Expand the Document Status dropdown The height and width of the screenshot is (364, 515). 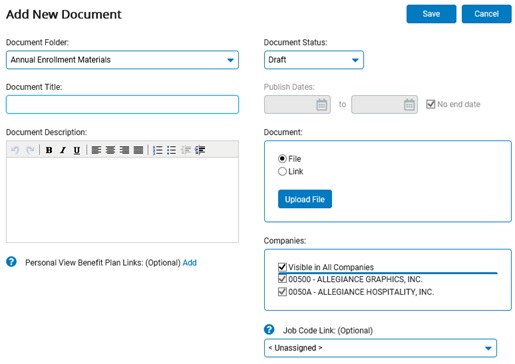(x=314, y=60)
